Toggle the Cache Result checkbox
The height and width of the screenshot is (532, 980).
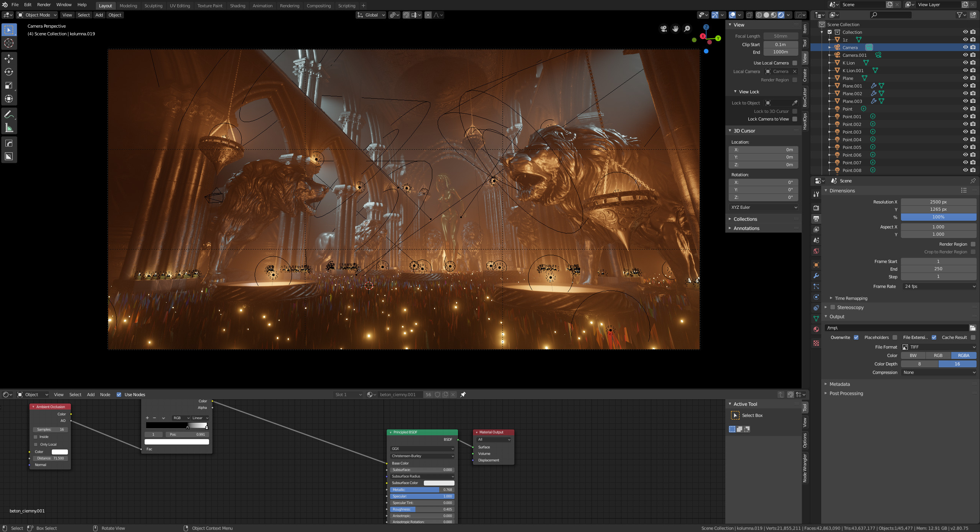(x=973, y=337)
